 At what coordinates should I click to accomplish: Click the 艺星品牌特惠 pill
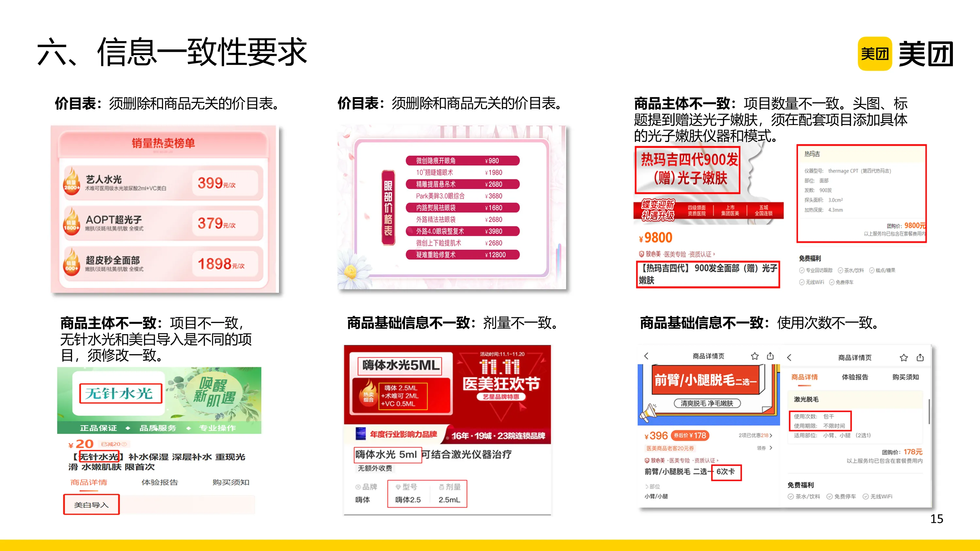(x=501, y=397)
